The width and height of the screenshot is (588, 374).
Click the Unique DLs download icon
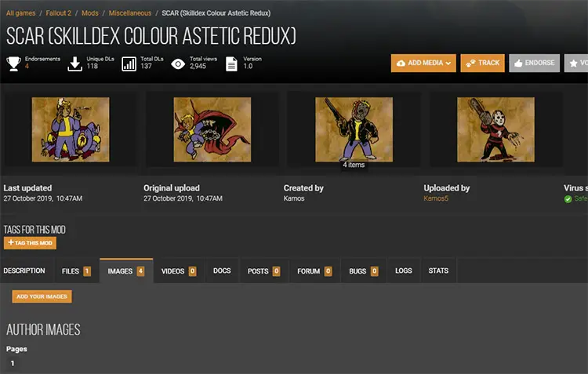[74, 64]
